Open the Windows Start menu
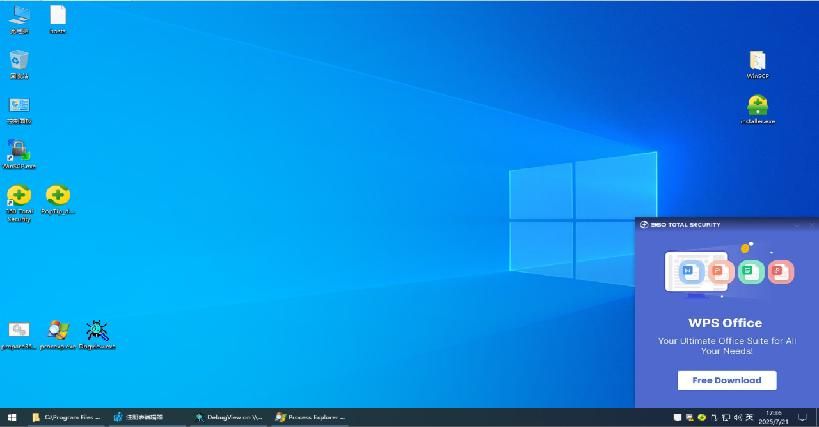819x427 pixels. pos(12,417)
